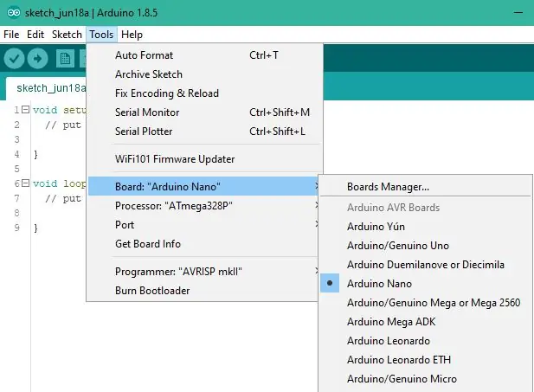This screenshot has height=392, width=534.
Task: Collapse the void setup code fold marker
Action: pos(26,110)
